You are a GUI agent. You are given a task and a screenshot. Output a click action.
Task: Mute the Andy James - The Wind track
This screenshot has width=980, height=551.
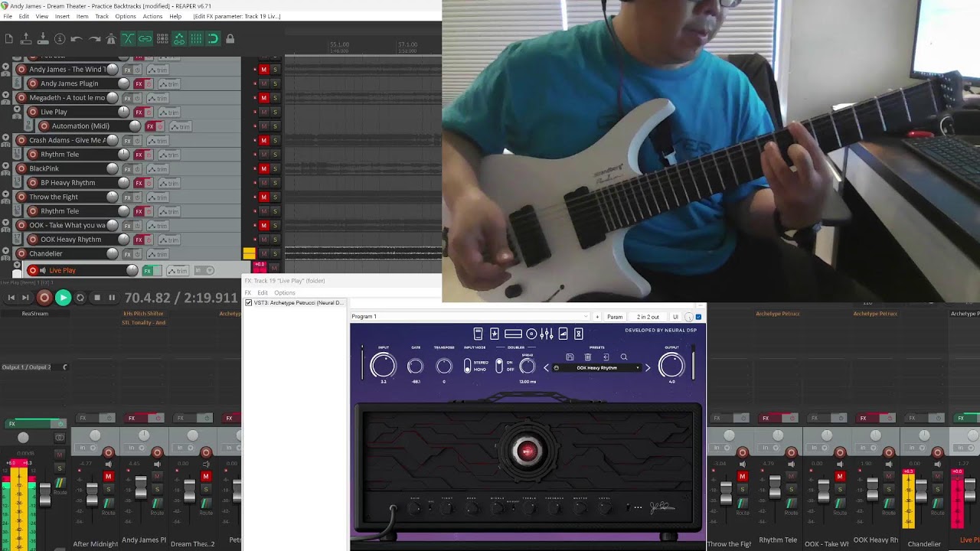[x=263, y=70]
